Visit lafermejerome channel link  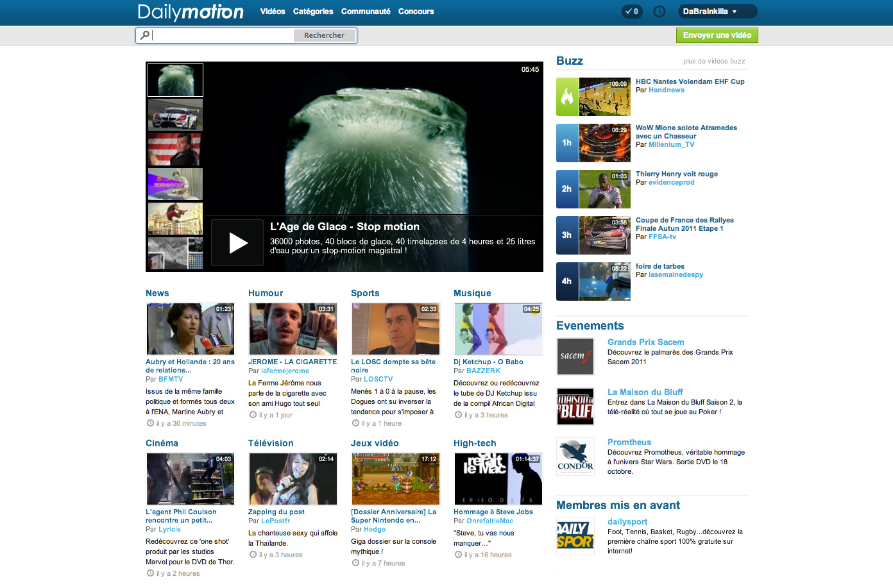click(x=285, y=371)
